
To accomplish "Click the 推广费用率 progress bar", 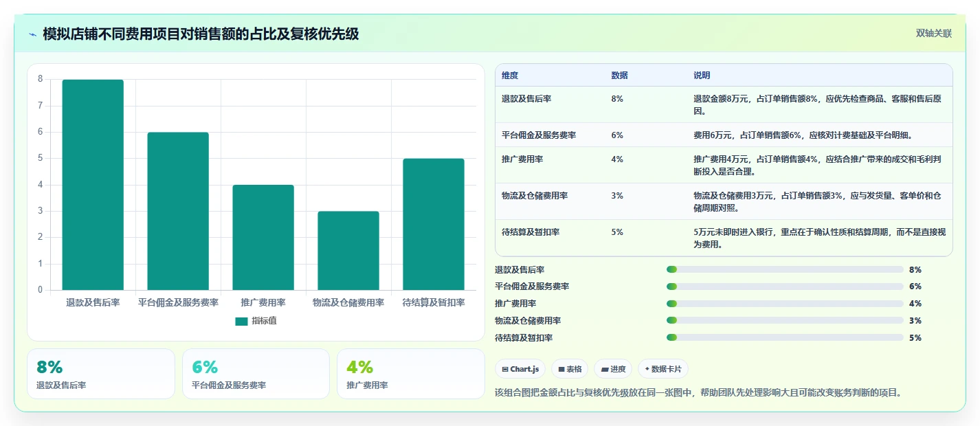I will coord(785,304).
